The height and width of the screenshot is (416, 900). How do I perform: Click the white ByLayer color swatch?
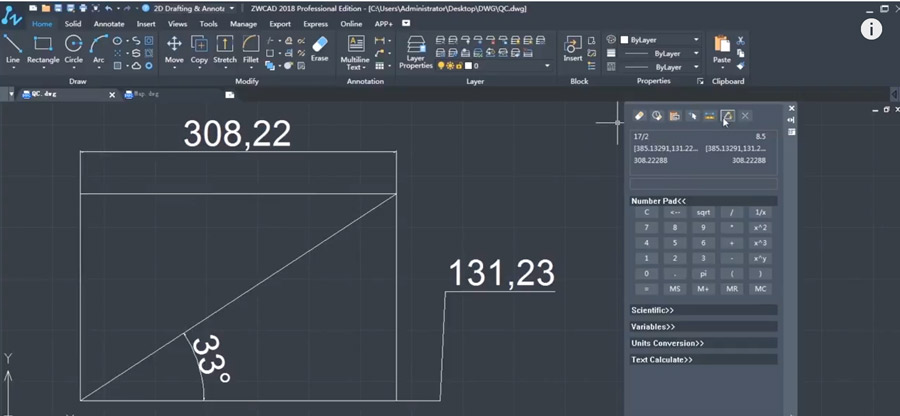click(x=624, y=40)
